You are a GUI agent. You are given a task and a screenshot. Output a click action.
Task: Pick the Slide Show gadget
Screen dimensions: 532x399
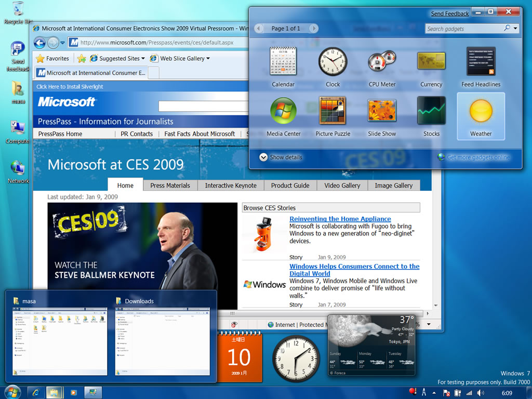382,116
